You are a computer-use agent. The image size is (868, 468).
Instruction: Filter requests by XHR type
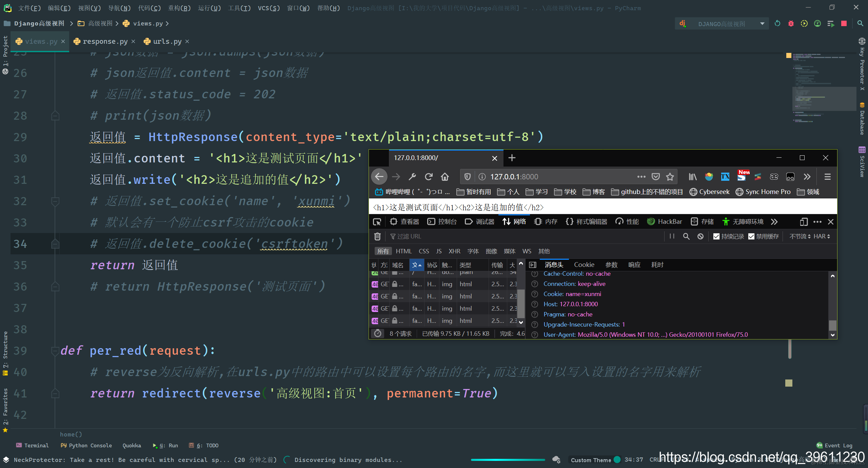pyautogui.click(x=454, y=251)
